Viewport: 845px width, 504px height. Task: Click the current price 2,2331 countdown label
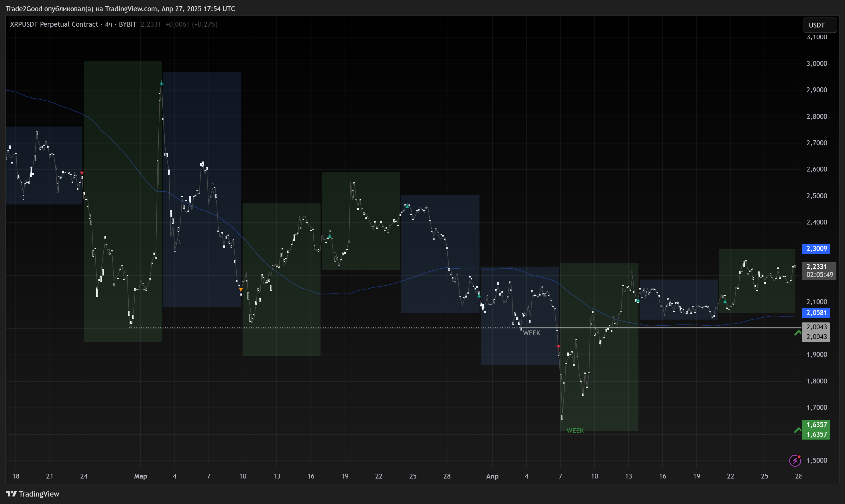[x=819, y=271]
